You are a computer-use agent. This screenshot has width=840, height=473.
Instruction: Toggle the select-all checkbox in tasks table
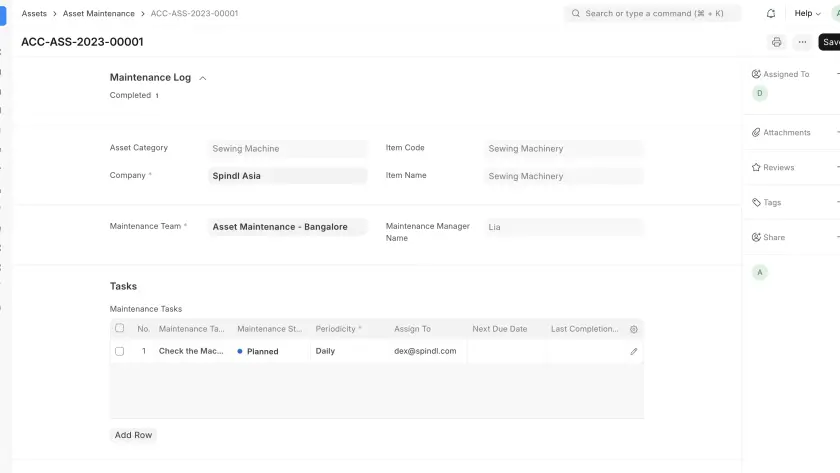pos(120,328)
